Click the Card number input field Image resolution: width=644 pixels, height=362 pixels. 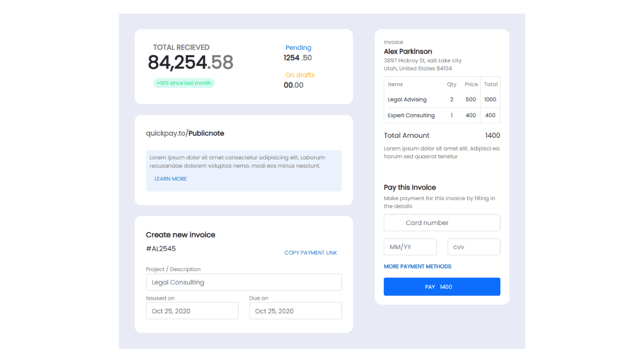click(x=442, y=222)
